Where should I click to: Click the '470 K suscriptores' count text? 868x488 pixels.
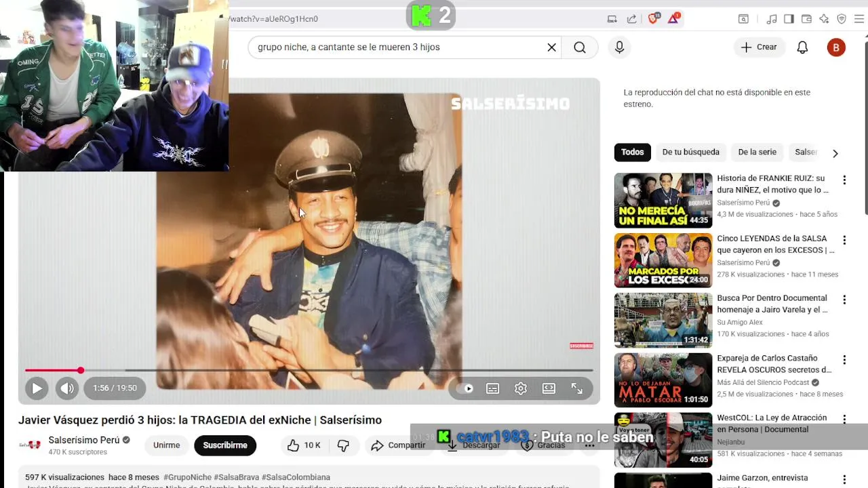tap(78, 452)
